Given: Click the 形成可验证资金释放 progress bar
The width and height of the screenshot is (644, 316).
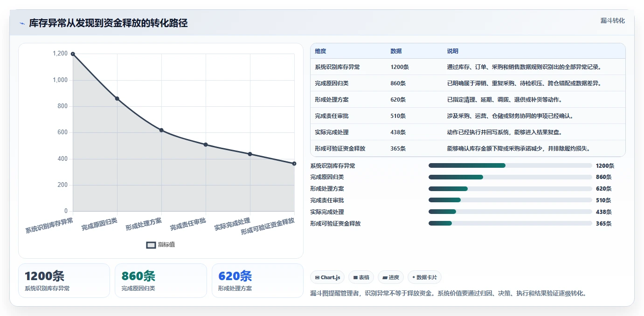Looking at the screenshot, I should 510,223.
